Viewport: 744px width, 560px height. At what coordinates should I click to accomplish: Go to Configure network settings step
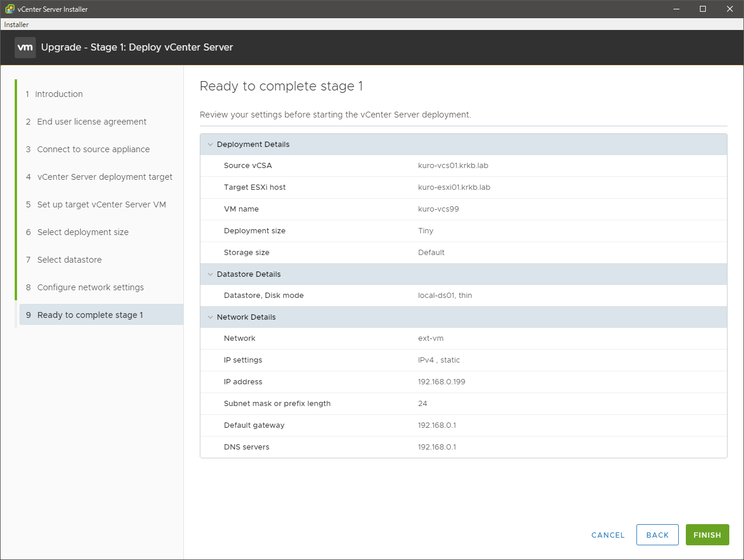(x=91, y=287)
